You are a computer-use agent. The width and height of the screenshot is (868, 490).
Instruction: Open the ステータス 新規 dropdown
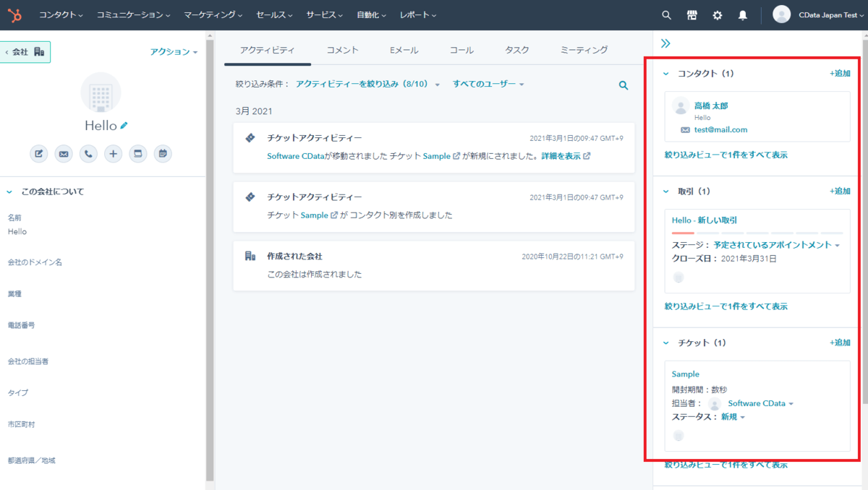coord(733,417)
